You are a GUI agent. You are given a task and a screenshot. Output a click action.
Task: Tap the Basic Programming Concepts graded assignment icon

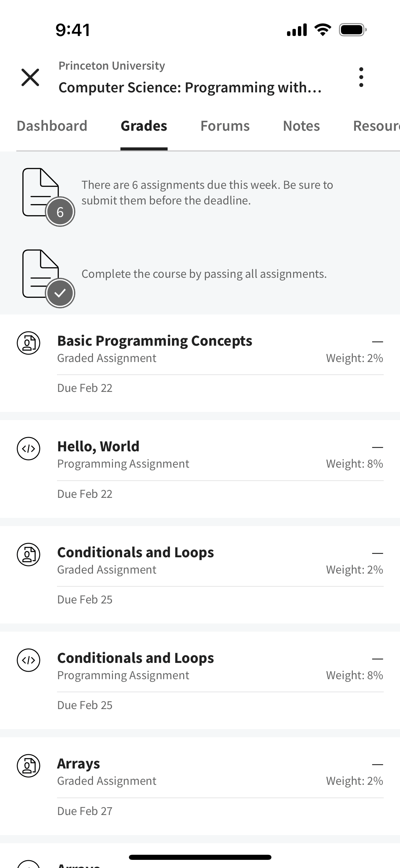28,343
